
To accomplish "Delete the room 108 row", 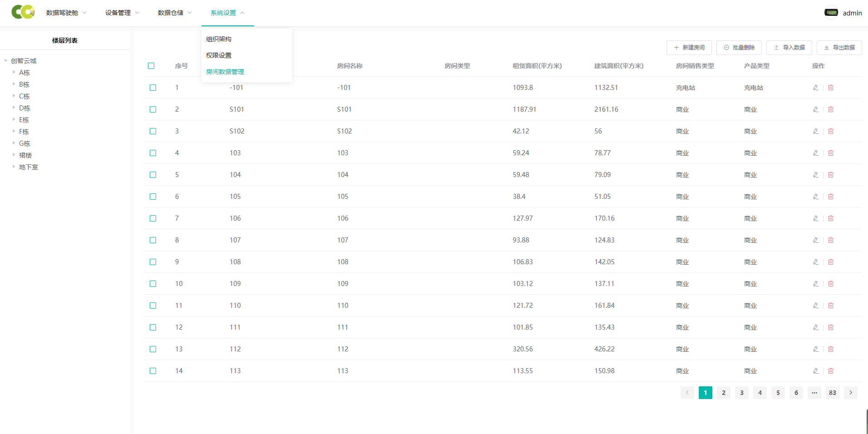I will pos(831,262).
